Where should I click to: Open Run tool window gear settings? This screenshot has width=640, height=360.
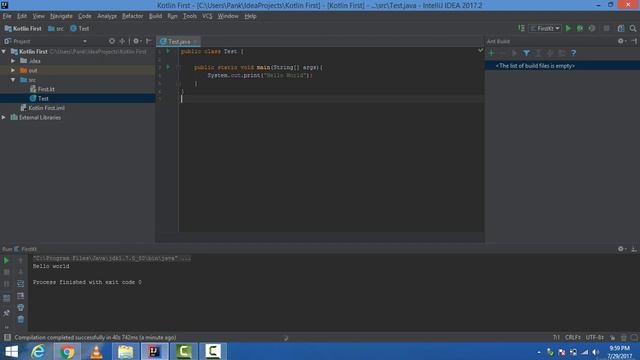pos(621,249)
